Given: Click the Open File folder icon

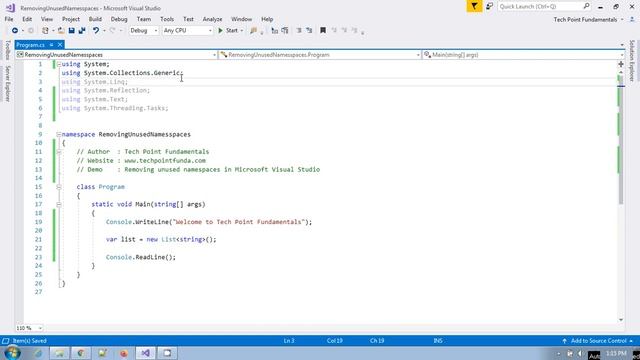Looking at the screenshot, I should [x=61, y=31].
